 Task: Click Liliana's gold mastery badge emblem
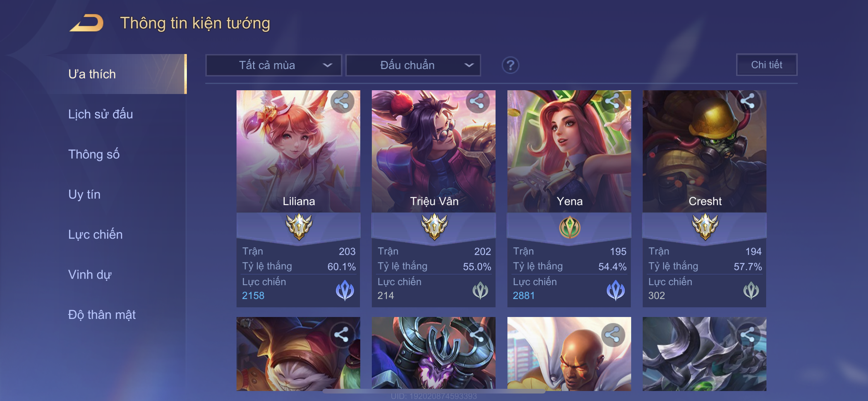(299, 227)
